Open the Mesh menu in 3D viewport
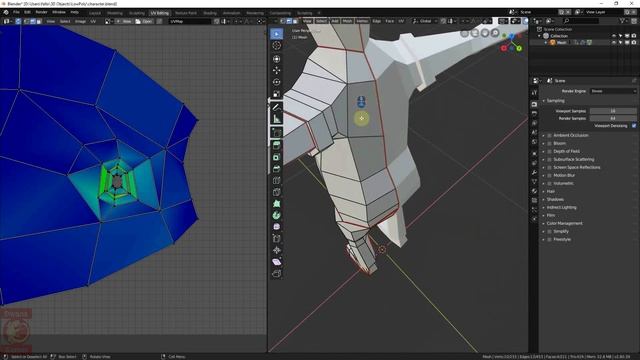Viewport: 640px width, 360px height. click(x=347, y=21)
